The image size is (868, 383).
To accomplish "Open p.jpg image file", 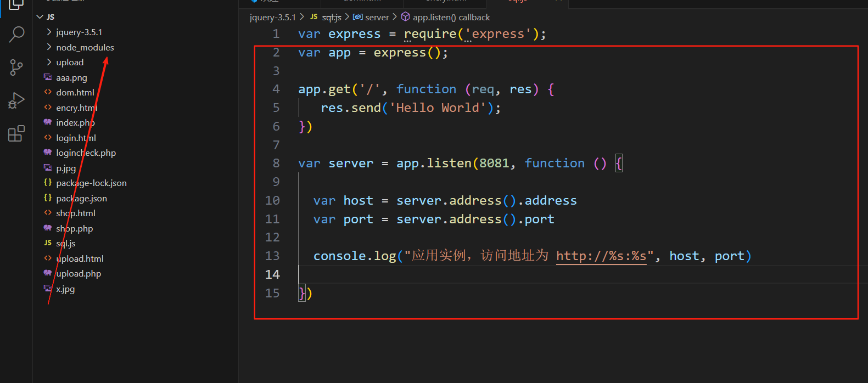I will pos(66,168).
